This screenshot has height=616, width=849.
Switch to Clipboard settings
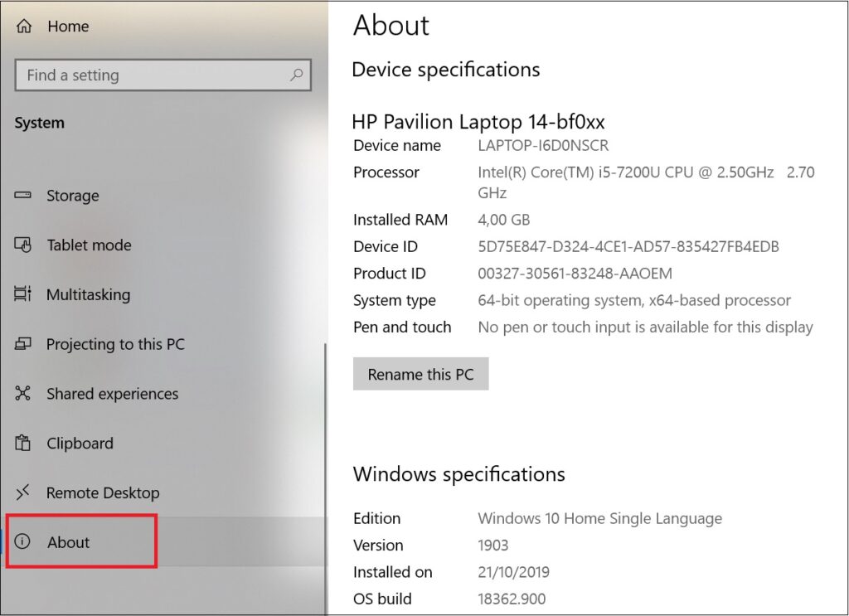[x=80, y=444]
